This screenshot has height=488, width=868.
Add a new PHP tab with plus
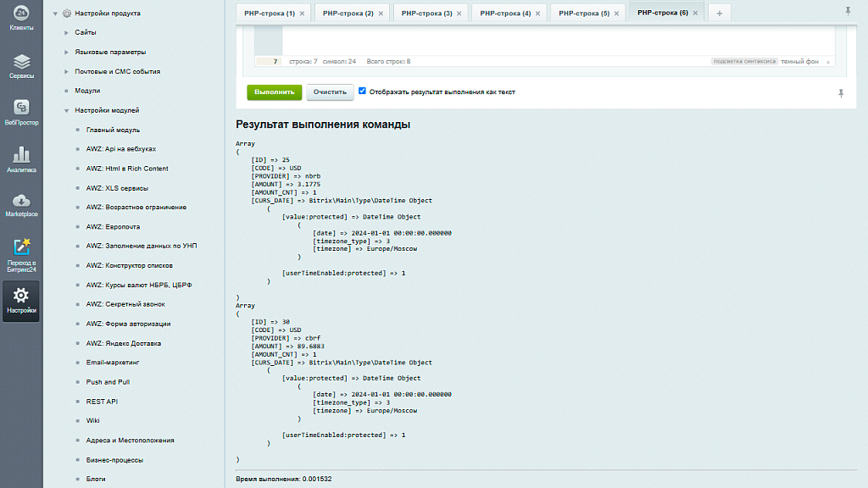(x=719, y=14)
